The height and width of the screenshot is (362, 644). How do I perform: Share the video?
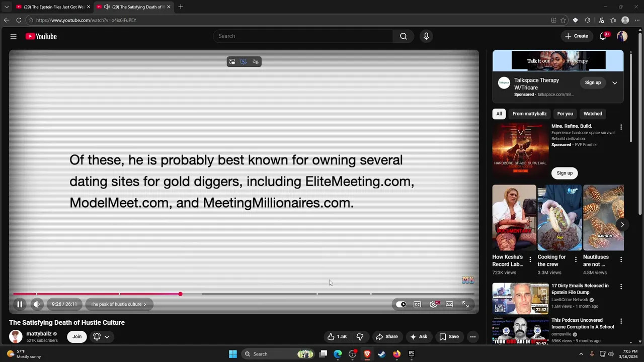click(387, 337)
